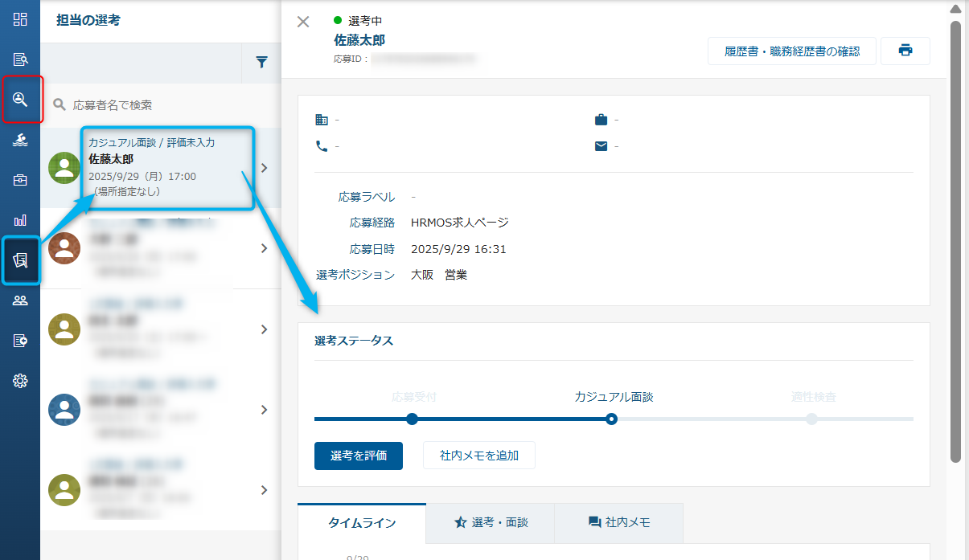Click the HRMOS求人ページ value
The image size is (969, 560).
coord(460,223)
